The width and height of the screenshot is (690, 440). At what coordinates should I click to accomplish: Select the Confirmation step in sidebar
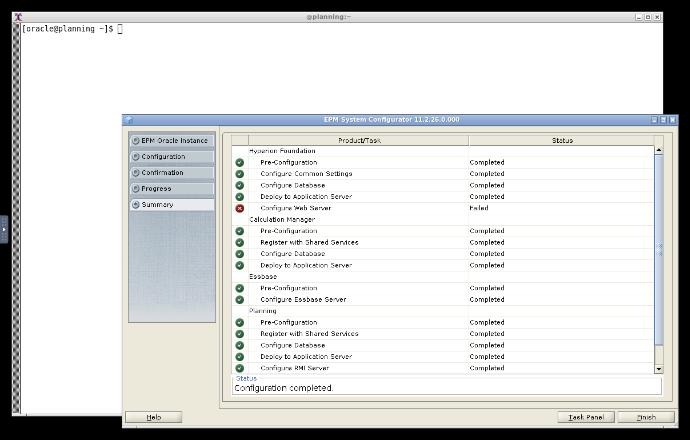click(172, 173)
